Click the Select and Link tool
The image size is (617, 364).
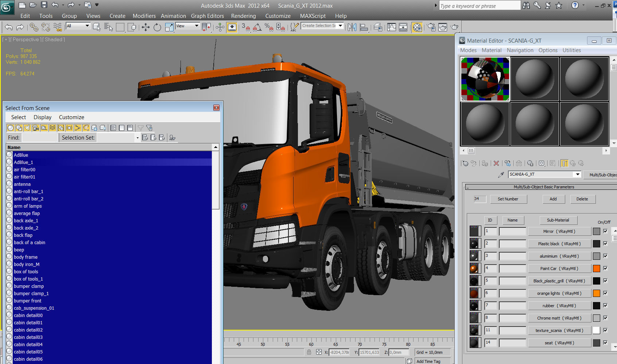[34, 27]
